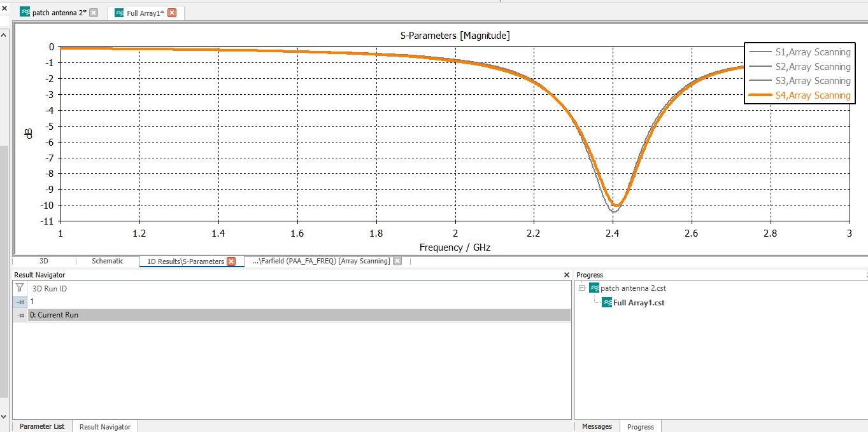The width and height of the screenshot is (868, 432).
Task: Close the 1D Results S-Parameters view tab
Action: click(x=232, y=261)
